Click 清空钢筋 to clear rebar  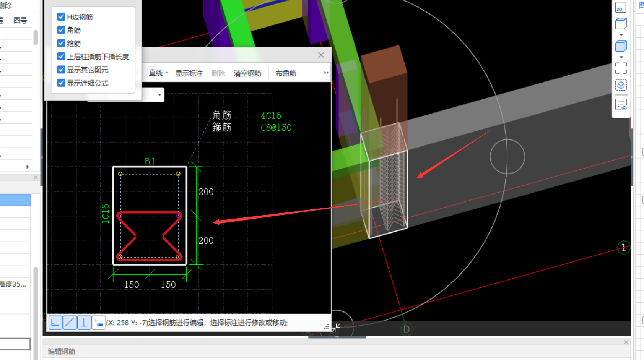pyautogui.click(x=247, y=73)
